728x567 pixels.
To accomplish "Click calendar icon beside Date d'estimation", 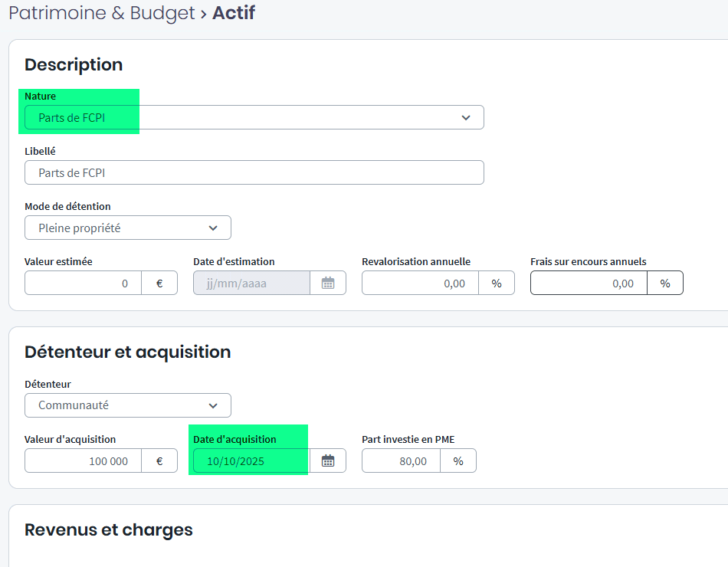I will tap(328, 283).
